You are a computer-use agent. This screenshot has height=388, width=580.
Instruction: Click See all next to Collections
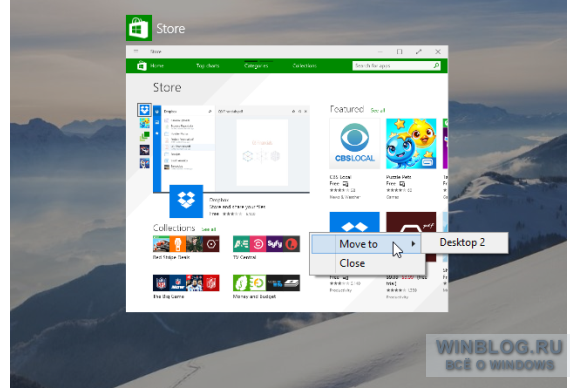(209, 229)
